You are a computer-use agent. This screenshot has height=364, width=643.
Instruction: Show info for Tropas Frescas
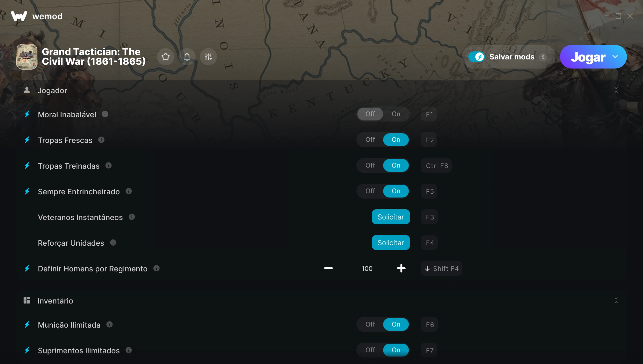(101, 140)
